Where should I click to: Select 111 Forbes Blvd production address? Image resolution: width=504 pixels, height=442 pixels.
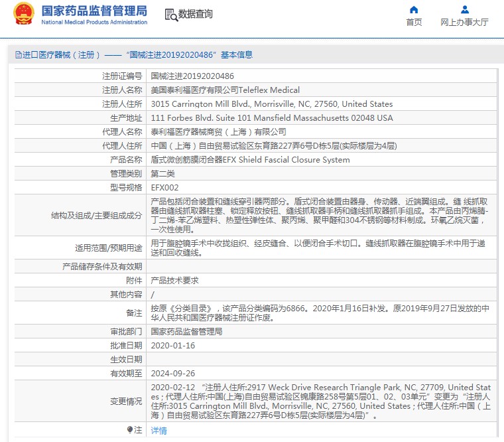272,118
